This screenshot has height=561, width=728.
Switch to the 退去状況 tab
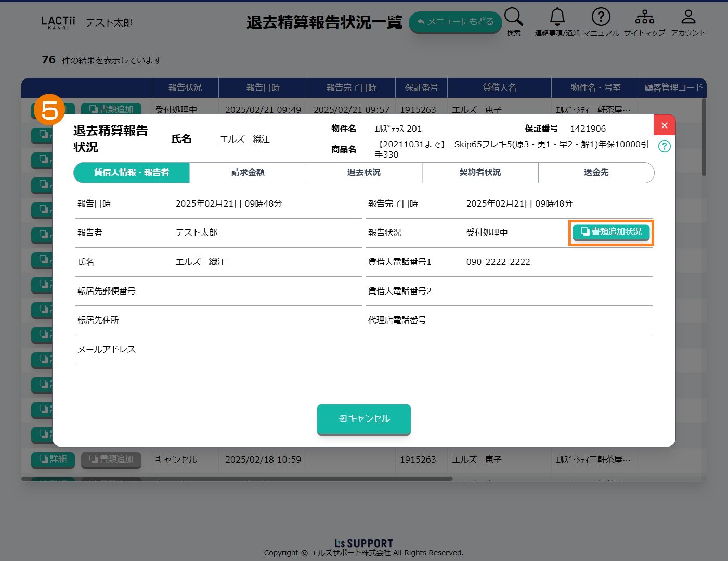tap(364, 173)
